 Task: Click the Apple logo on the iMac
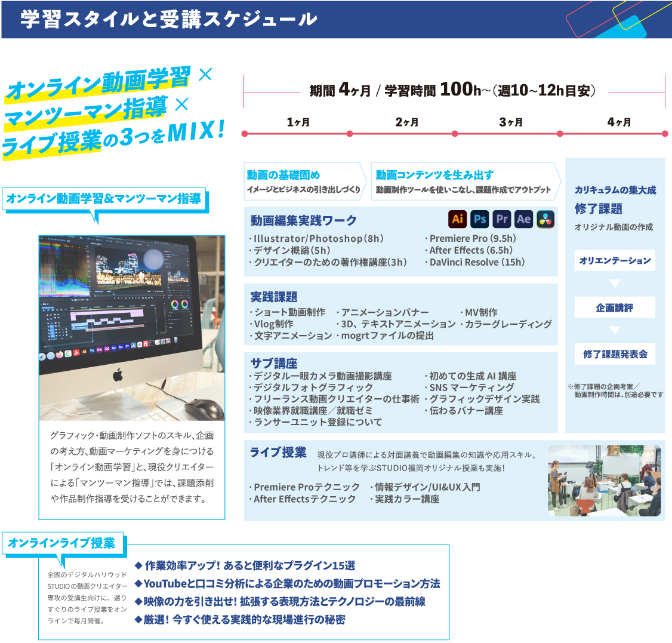pyautogui.click(x=118, y=374)
